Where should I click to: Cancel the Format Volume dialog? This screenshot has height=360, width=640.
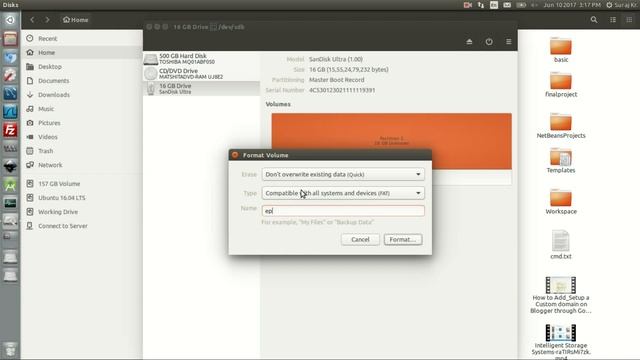click(x=360, y=240)
